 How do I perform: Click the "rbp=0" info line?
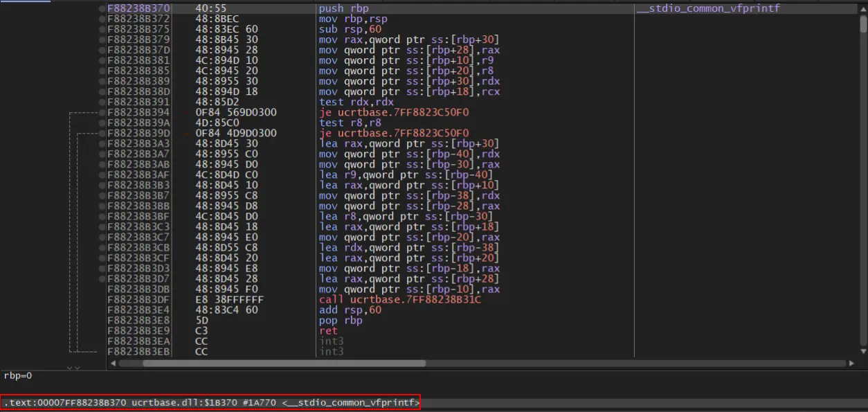coord(18,376)
